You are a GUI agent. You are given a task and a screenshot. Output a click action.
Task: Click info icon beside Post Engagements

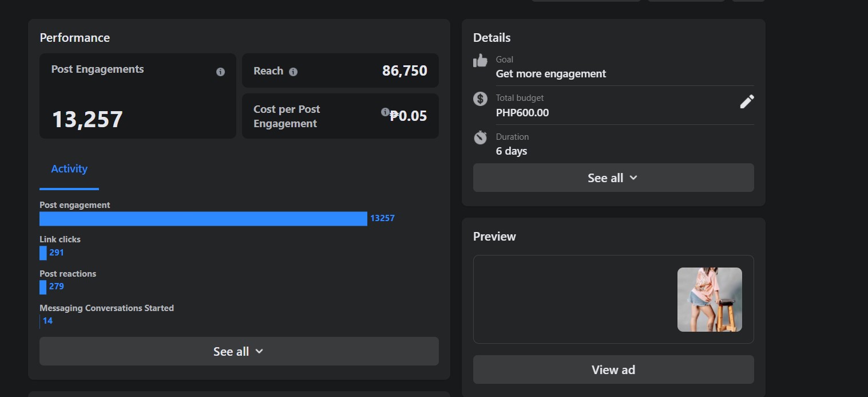click(220, 72)
